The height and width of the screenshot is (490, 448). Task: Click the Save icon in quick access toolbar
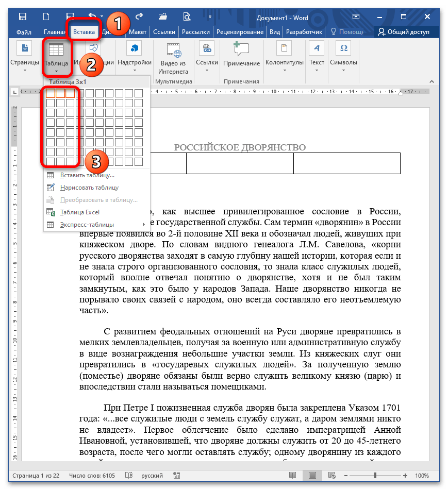pos(23,16)
